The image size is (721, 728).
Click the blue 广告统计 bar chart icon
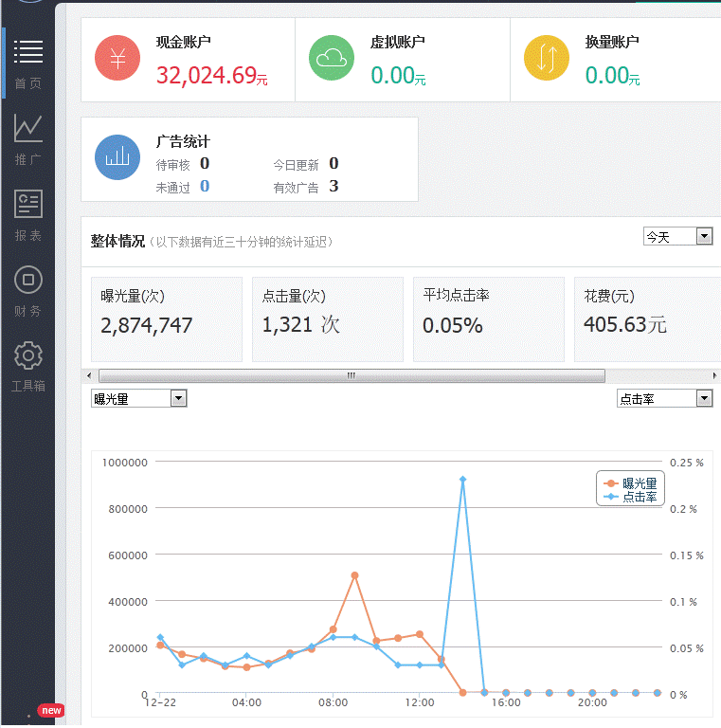pyautogui.click(x=117, y=157)
